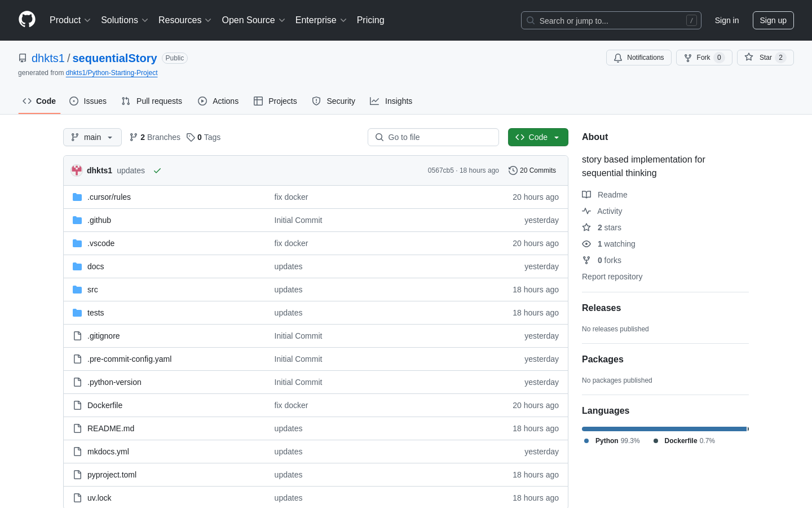Click the tag icon next to Tags
This screenshot has width=812, height=508.
point(191,137)
